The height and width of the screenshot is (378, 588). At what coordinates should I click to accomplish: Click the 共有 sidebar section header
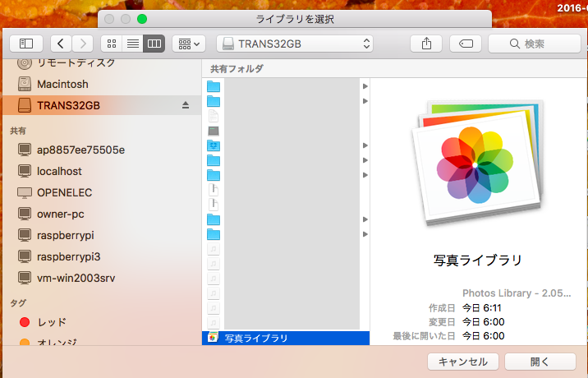[x=18, y=131]
